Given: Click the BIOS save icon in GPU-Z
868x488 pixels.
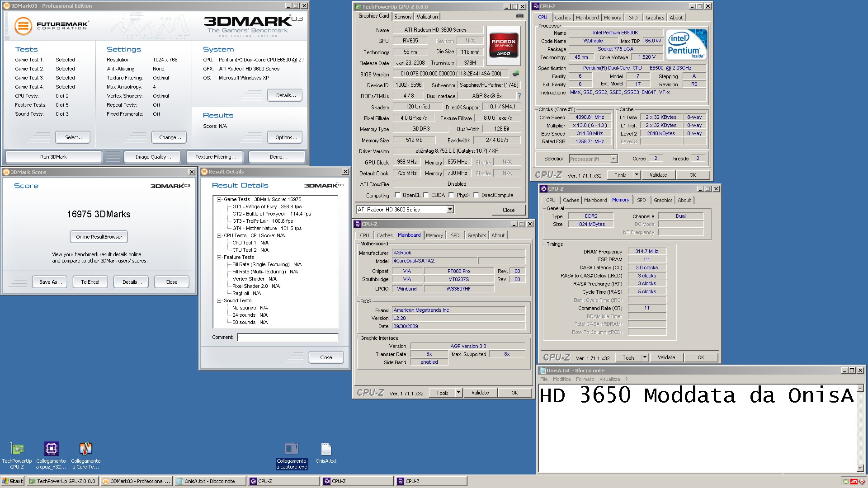Looking at the screenshot, I should [x=515, y=73].
